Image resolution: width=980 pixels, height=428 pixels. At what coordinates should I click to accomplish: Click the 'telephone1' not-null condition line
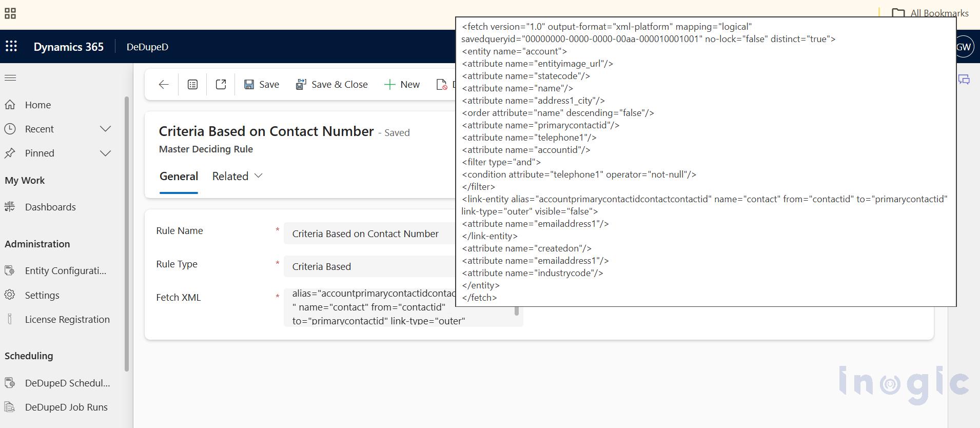(579, 174)
